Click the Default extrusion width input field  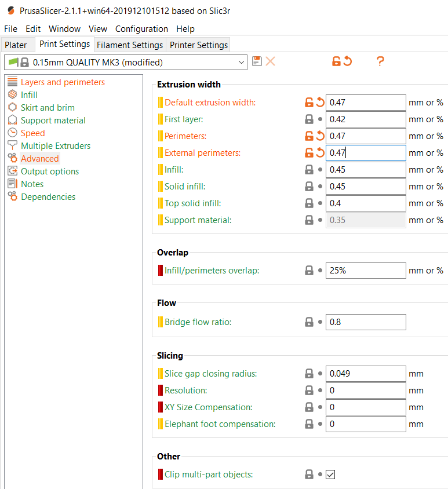click(x=366, y=103)
